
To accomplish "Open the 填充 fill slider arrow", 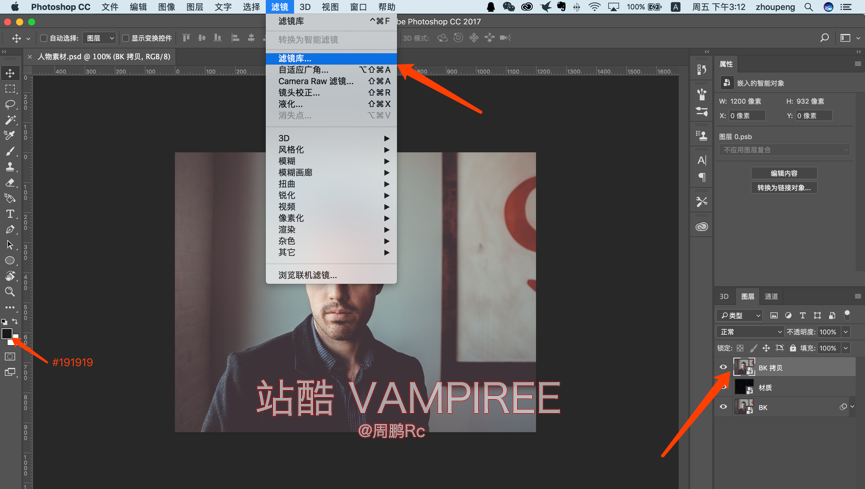I will 846,348.
